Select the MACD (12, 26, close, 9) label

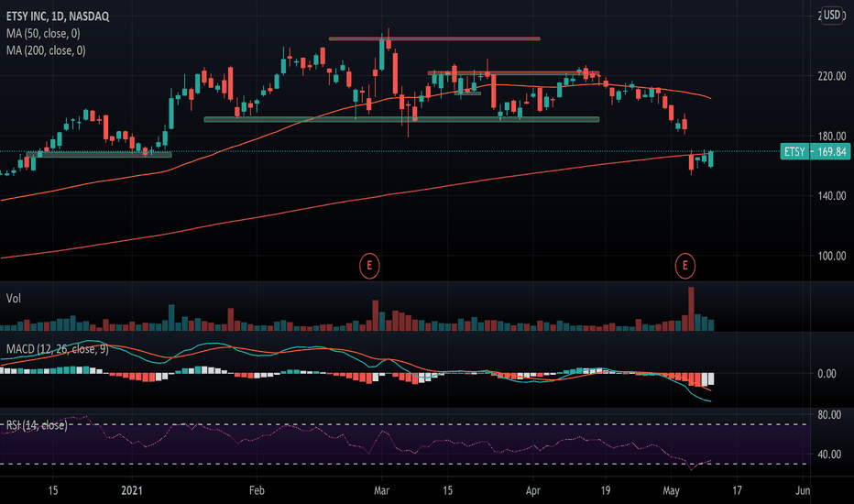click(57, 349)
